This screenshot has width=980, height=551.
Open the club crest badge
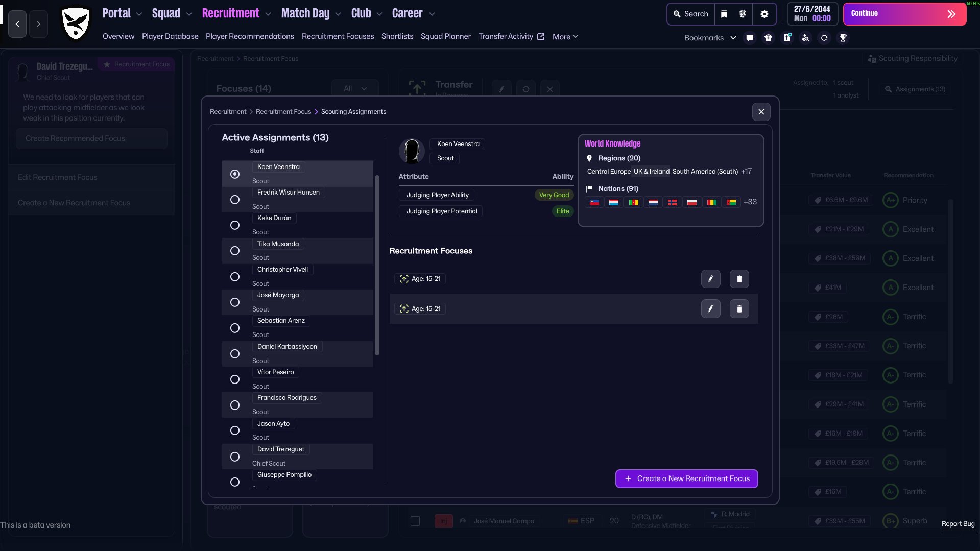(76, 23)
